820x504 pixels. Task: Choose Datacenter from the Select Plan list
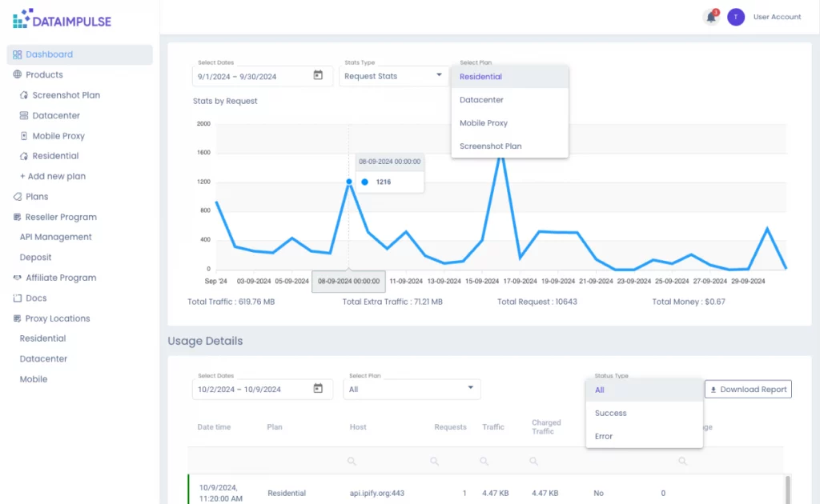pyautogui.click(x=482, y=100)
